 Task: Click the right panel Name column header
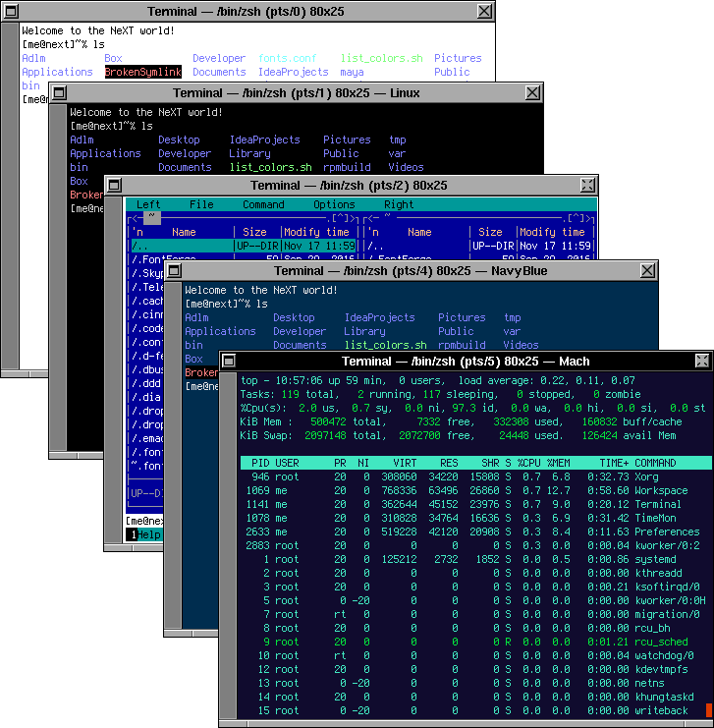(x=419, y=232)
